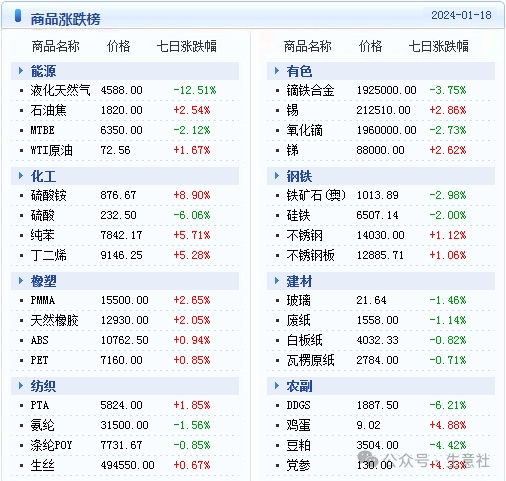
Task: Click the 商品涨跌榜 title
Action: point(65,19)
